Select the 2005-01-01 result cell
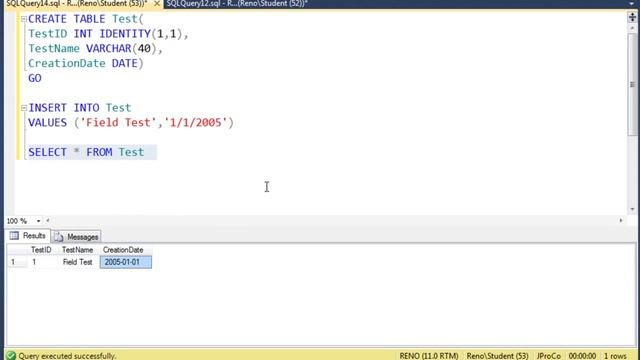The image size is (640, 360). pos(126,262)
